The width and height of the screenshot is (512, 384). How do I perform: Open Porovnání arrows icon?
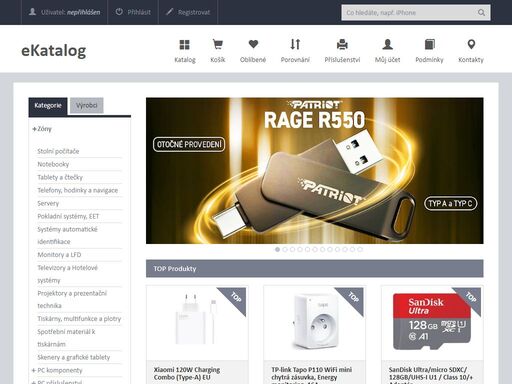click(295, 44)
